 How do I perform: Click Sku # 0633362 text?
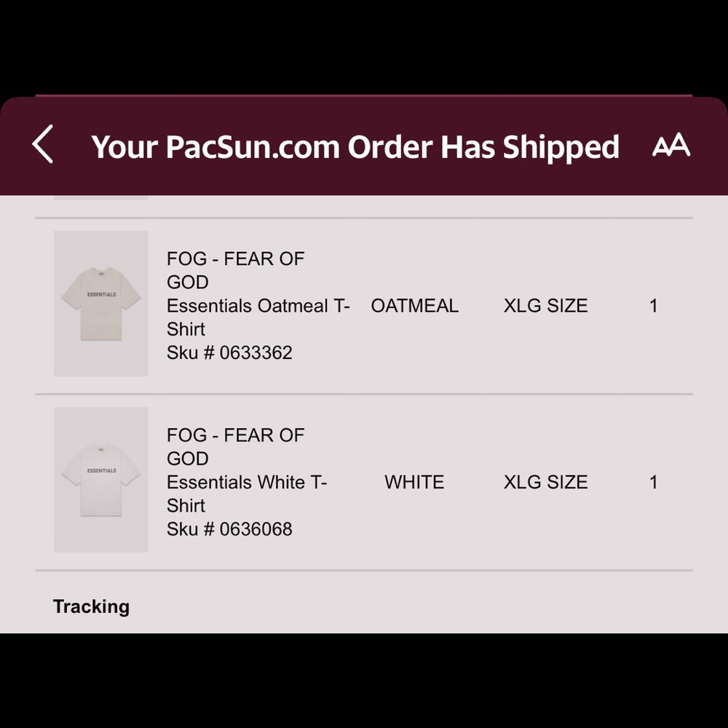tap(229, 353)
